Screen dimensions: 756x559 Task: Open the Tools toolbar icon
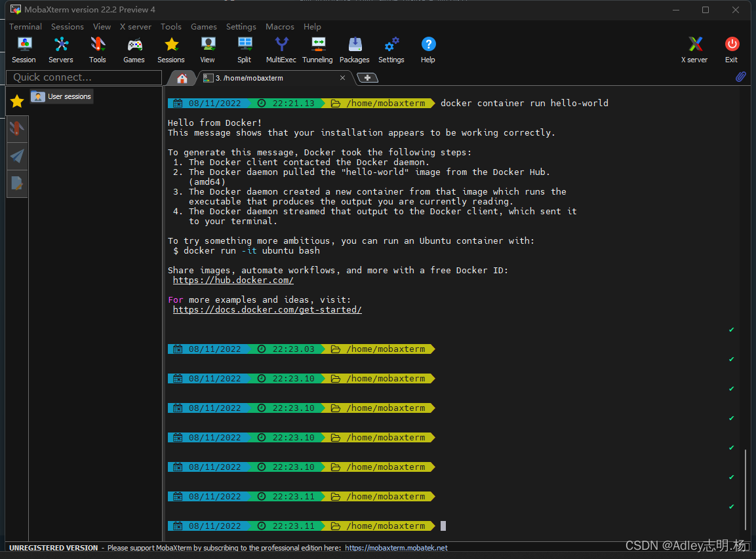click(98, 50)
